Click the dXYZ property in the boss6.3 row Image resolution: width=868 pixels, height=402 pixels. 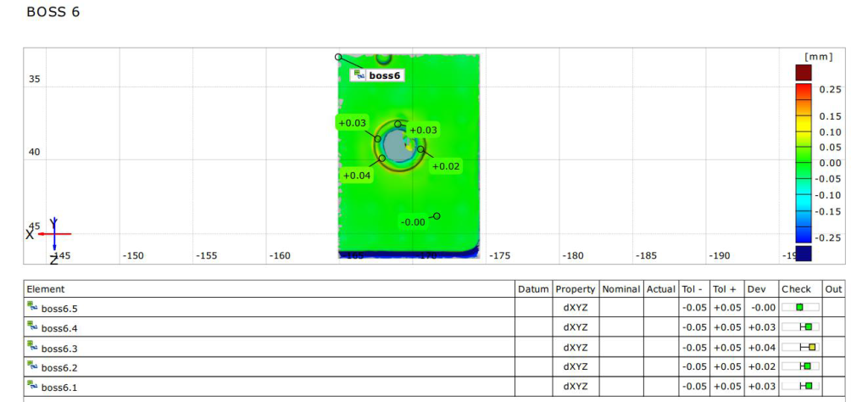pyautogui.click(x=576, y=347)
